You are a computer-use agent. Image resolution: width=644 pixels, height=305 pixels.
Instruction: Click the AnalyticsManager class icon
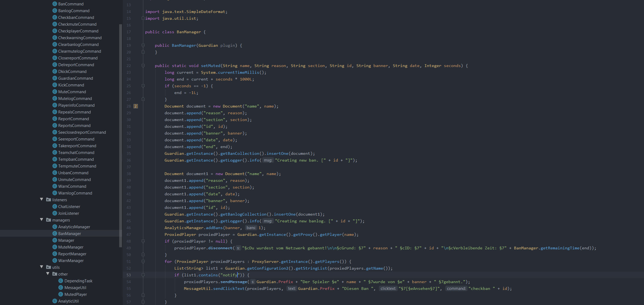[55, 227]
